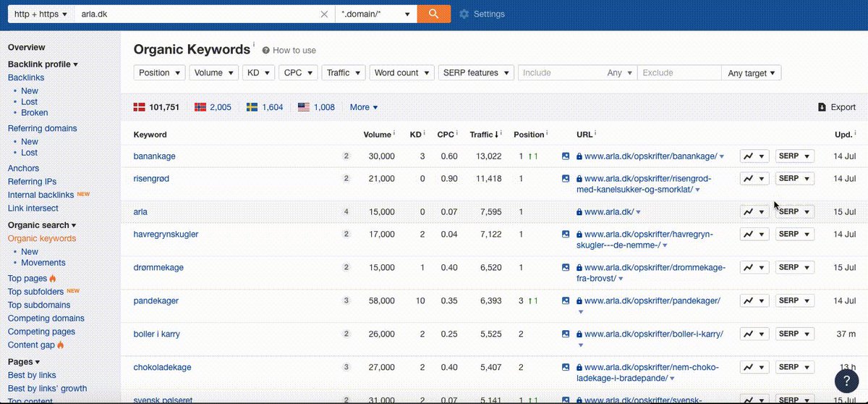Image resolution: width=868 pixels, height=404 pixels.
Task: Click the Export download icon
Action: click(822, 107)
